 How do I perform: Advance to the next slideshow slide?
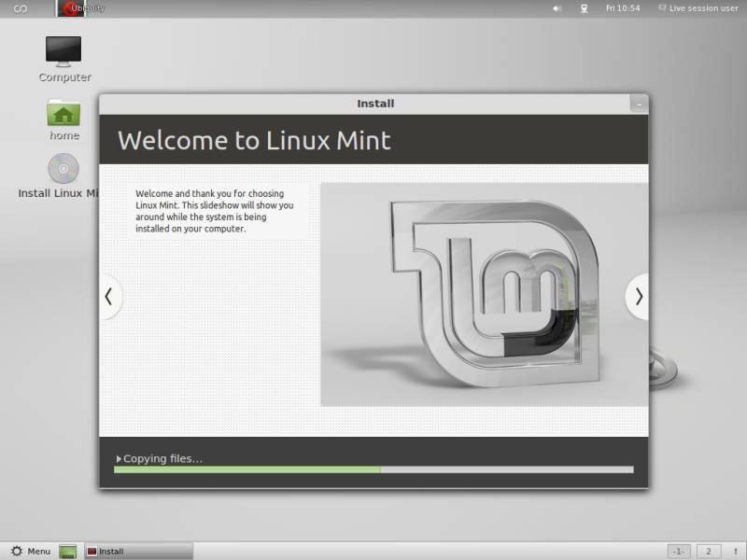(638, 297)
